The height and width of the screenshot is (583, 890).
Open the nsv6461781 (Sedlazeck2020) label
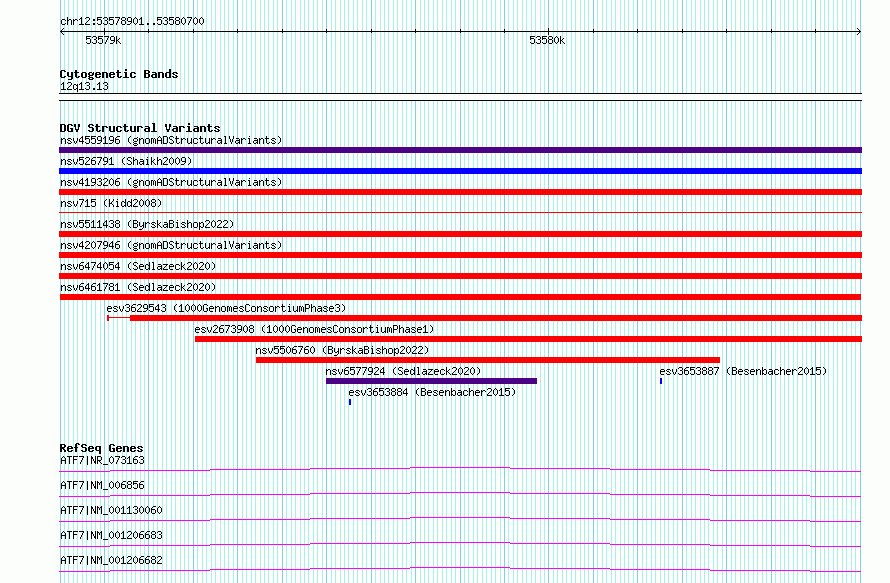coord(138,287)
